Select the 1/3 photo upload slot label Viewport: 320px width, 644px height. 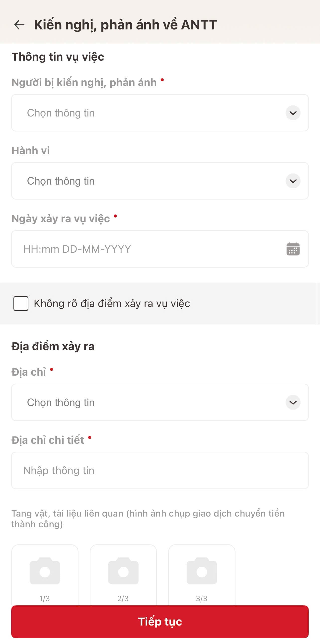tap(45, 599)
